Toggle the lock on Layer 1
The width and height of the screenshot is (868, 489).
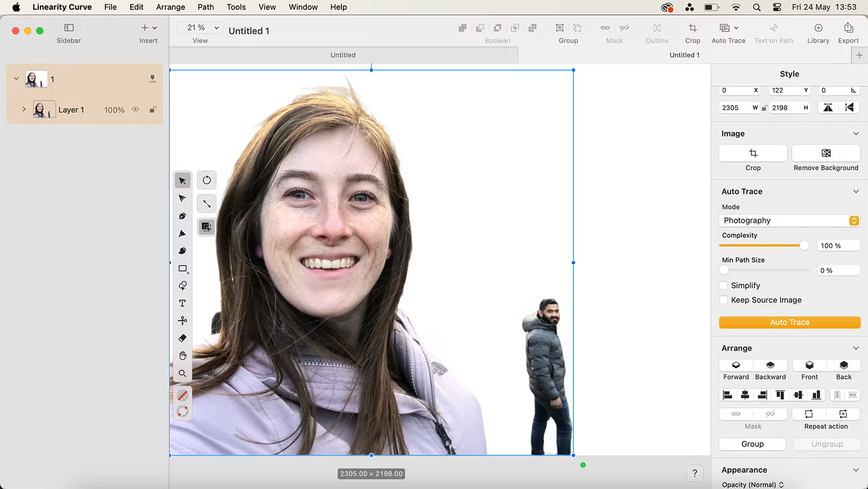(x=153, y=109)
